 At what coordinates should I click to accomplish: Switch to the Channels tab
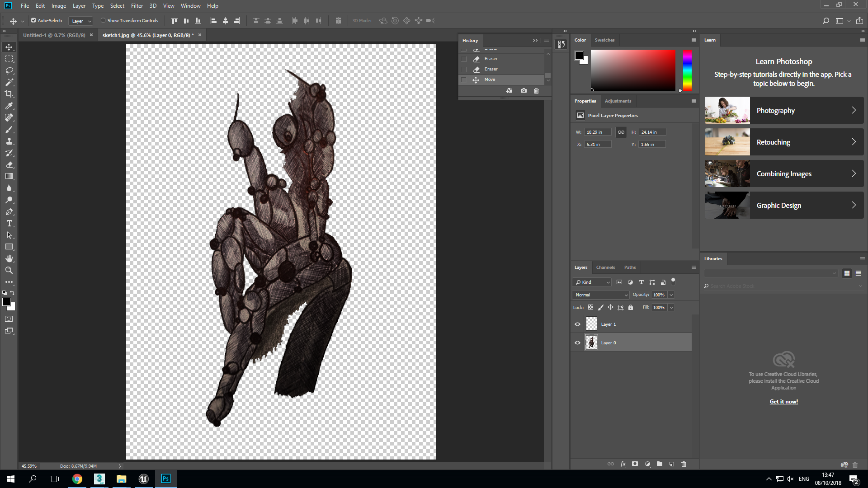[x=605, y=267]
